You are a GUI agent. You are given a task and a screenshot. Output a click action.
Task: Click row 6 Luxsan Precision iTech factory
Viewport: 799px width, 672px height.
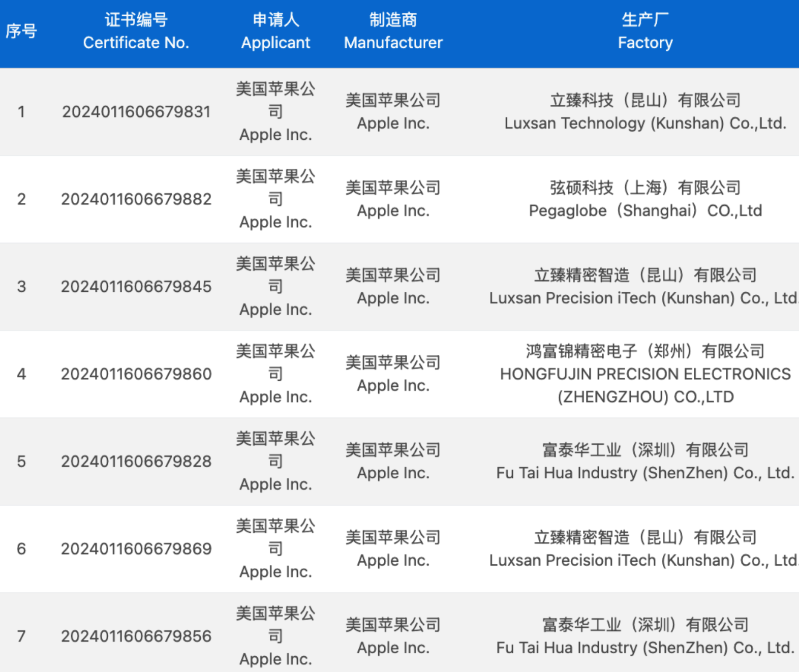tap(644, 549)
